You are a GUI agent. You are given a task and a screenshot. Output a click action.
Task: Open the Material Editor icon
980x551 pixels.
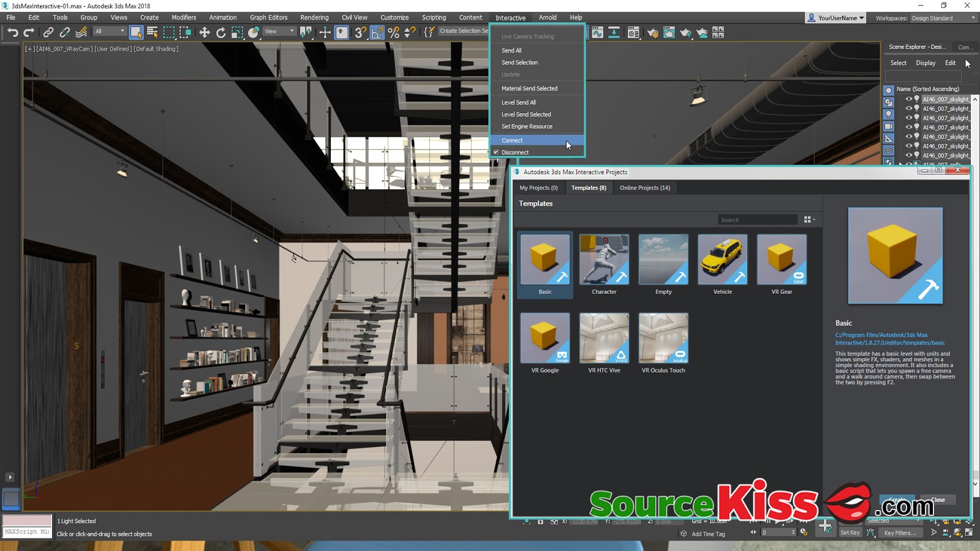(633, 32)
